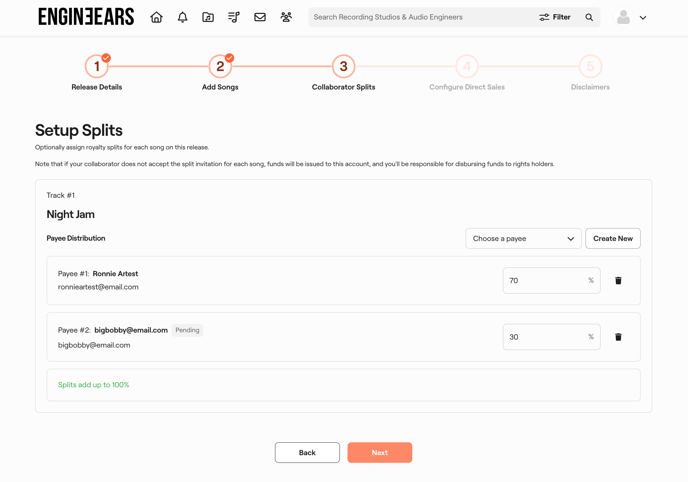Delete payee Ronnie Artest with trash icon
The image size is (688, 482).
[x=618, y=281]
